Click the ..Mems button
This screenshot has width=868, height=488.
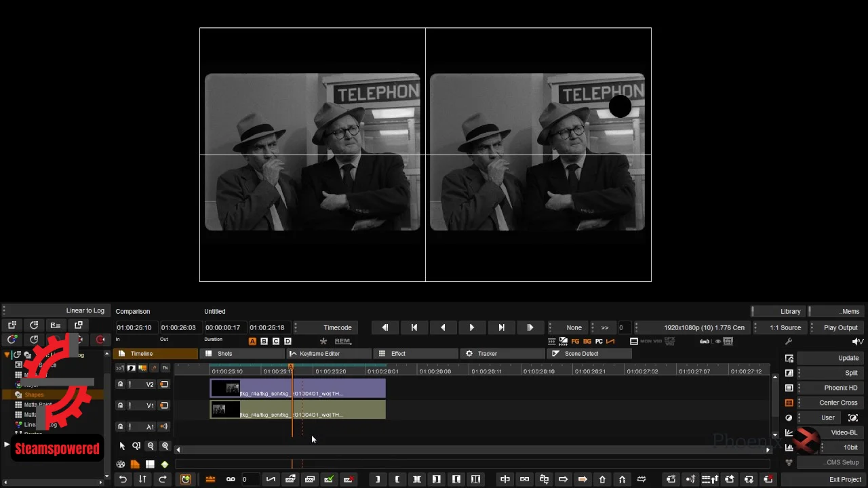(x=837, y=311)
